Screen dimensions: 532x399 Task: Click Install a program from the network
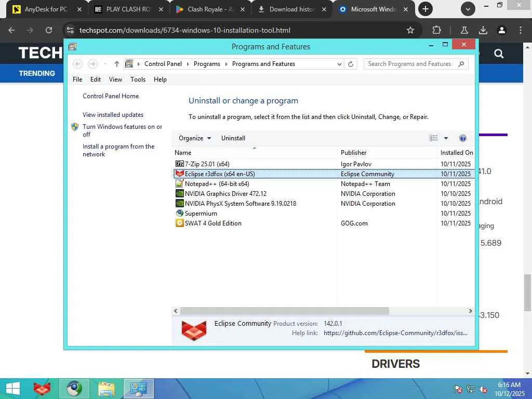click(118, 150)
